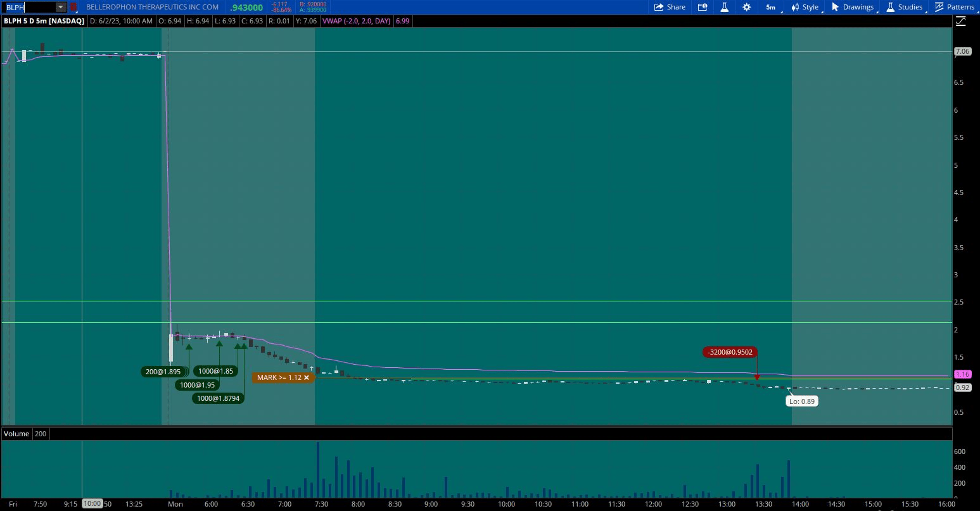The image size is (980, 511).
Task: Click the Mon label on time axis
Action: [175, 504]
